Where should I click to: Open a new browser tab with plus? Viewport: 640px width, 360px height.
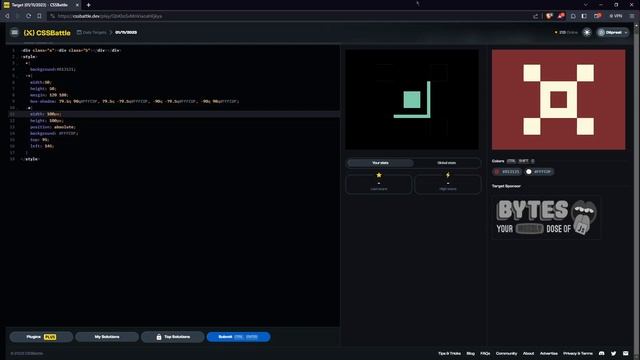click(89, 5)
